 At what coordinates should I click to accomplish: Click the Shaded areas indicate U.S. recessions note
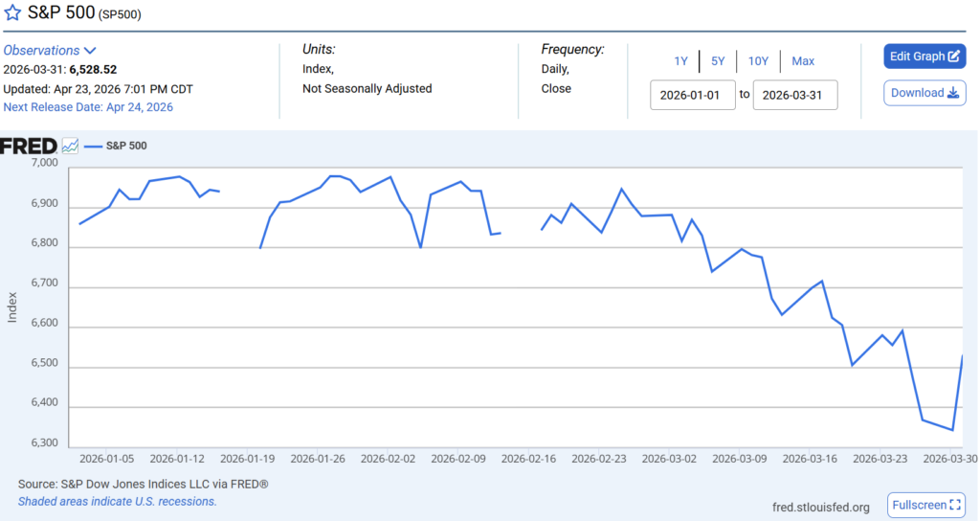coord(117,501)
